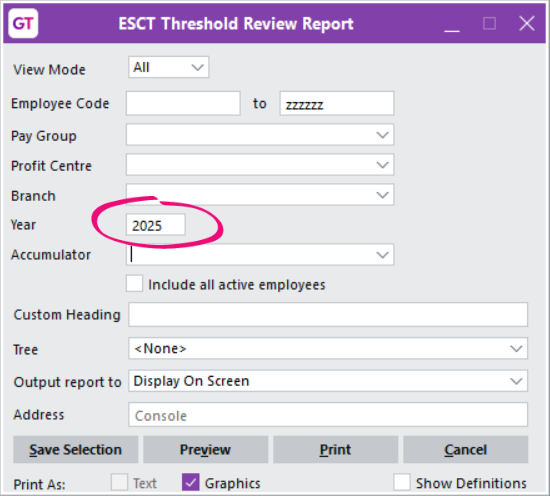Open the View Mode dropdown
Image resolution: width=550 pixels, height=496 pixels.
click(x=169, y=67)
